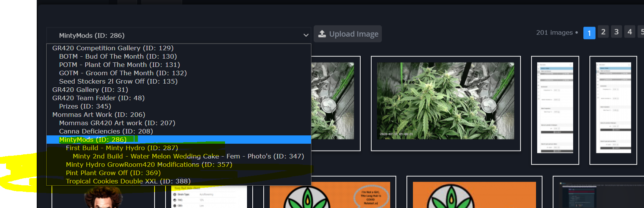Expand the MintyMods gallery dropdown chevron
Viewport: 644px width, 208px height.
pos(306,36)
